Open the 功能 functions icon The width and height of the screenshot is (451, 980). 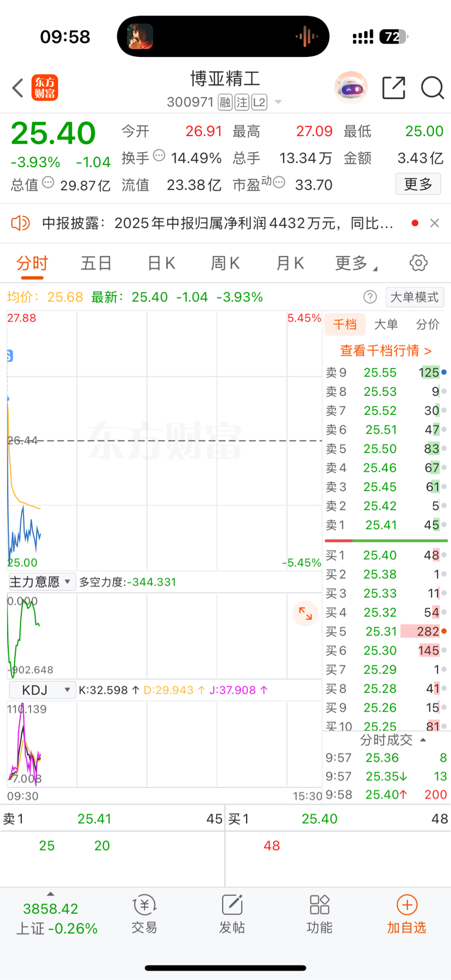click(319, 914)
